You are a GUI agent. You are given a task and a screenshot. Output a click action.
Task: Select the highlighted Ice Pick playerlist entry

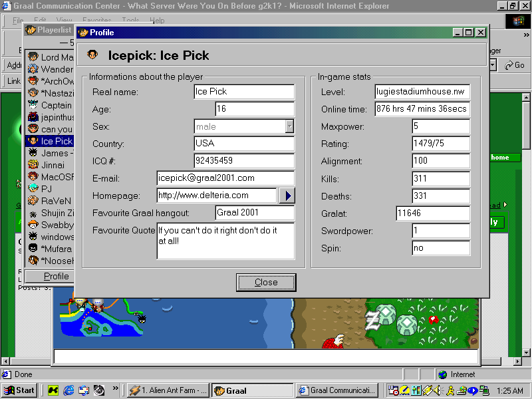(49, 141)
